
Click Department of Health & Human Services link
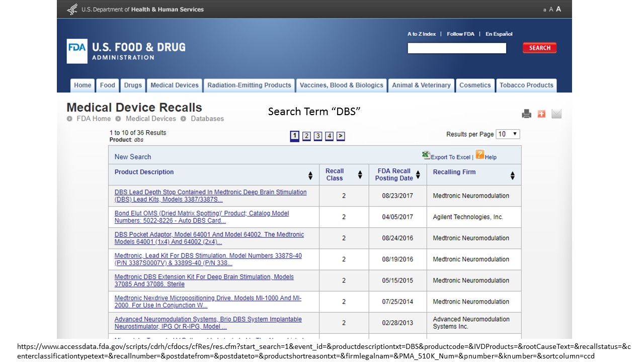(142, 10)
